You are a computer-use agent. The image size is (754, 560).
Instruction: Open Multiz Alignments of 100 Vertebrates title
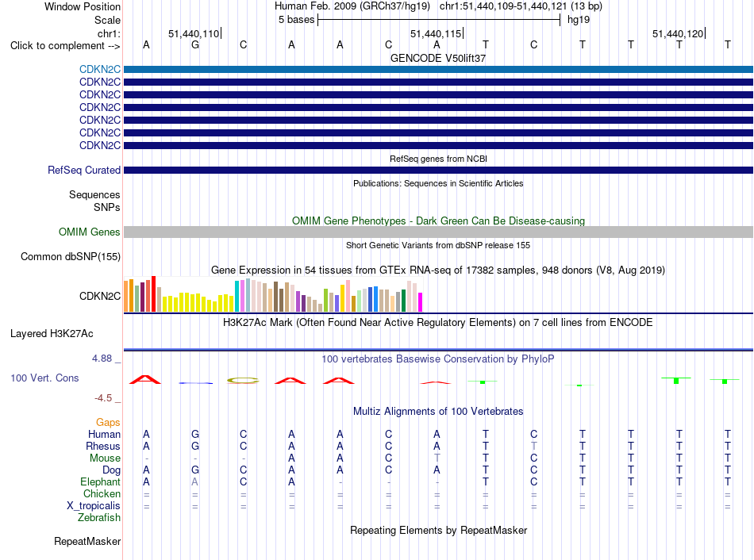click(438, 412)
